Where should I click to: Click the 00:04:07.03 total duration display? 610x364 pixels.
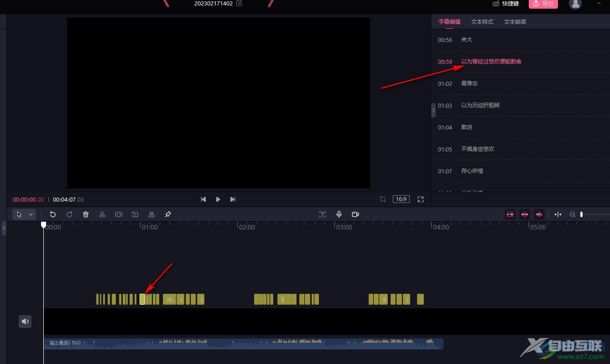coord(68,199)
